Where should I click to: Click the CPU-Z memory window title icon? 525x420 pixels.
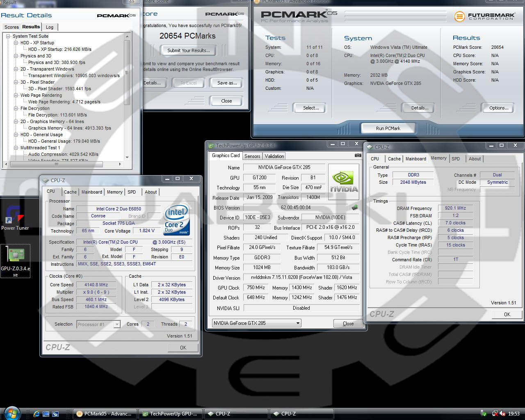[370, 147]
